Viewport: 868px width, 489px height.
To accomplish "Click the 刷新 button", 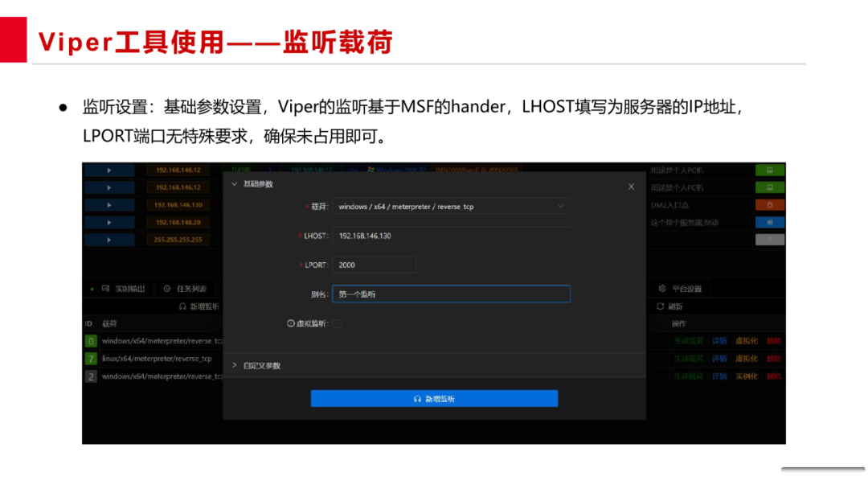I will click(x=669, y=306).
